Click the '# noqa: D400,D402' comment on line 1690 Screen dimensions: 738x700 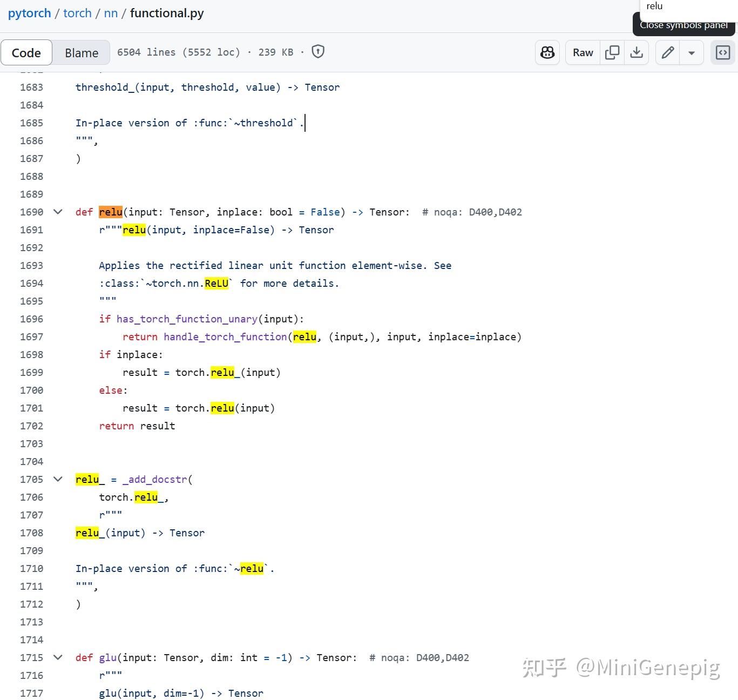click(472, 212)
